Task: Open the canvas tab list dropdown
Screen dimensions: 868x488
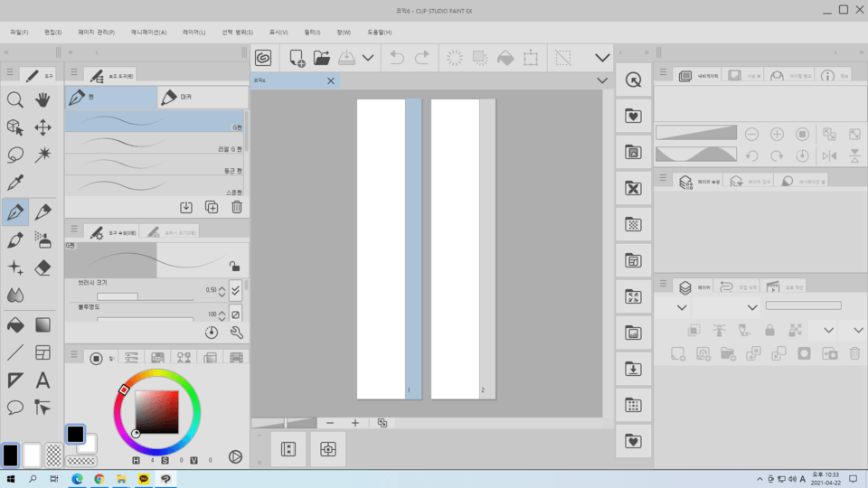Action: click(x=602, y=80)
